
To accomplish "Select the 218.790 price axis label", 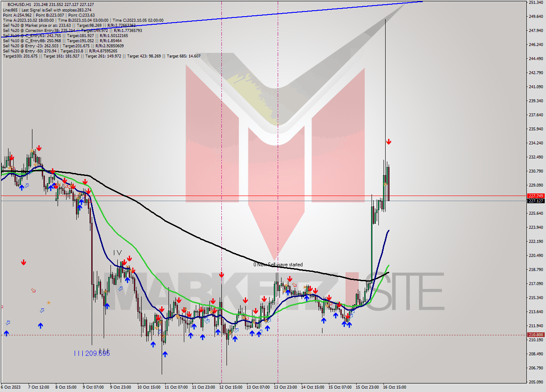I will pyautogui.click(x=535, y=269).
